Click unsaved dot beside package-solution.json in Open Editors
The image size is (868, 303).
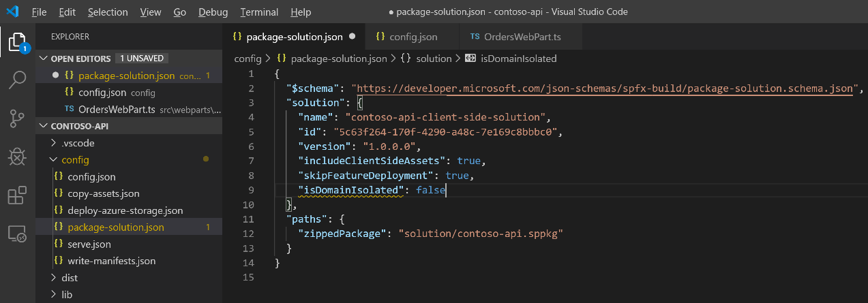coord(55,76)
